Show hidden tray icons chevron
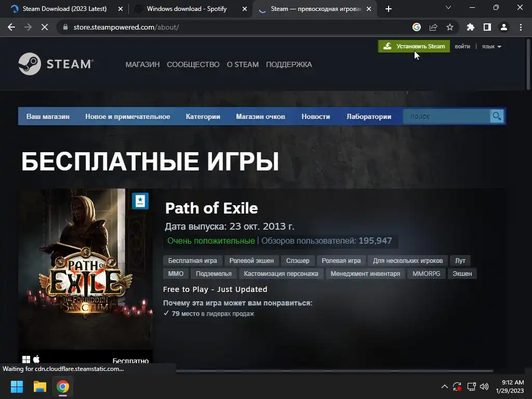 [445, 387]
